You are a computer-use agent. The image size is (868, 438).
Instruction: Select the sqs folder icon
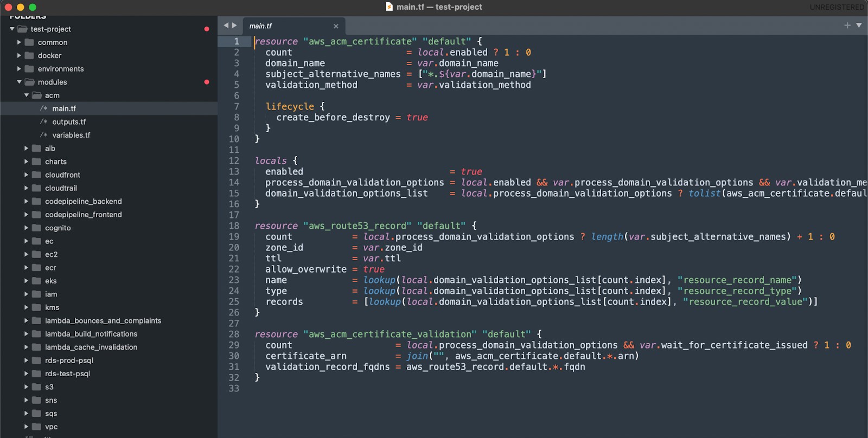[36, 414]
